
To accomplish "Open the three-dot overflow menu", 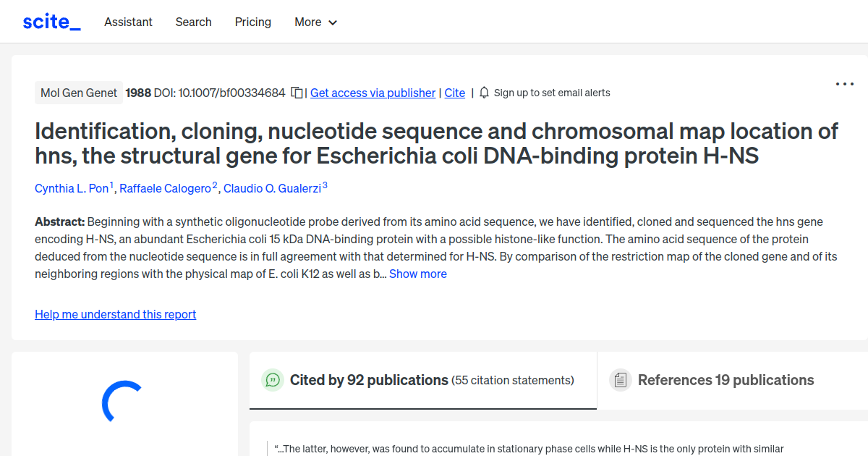I will (x=844, y=84).
